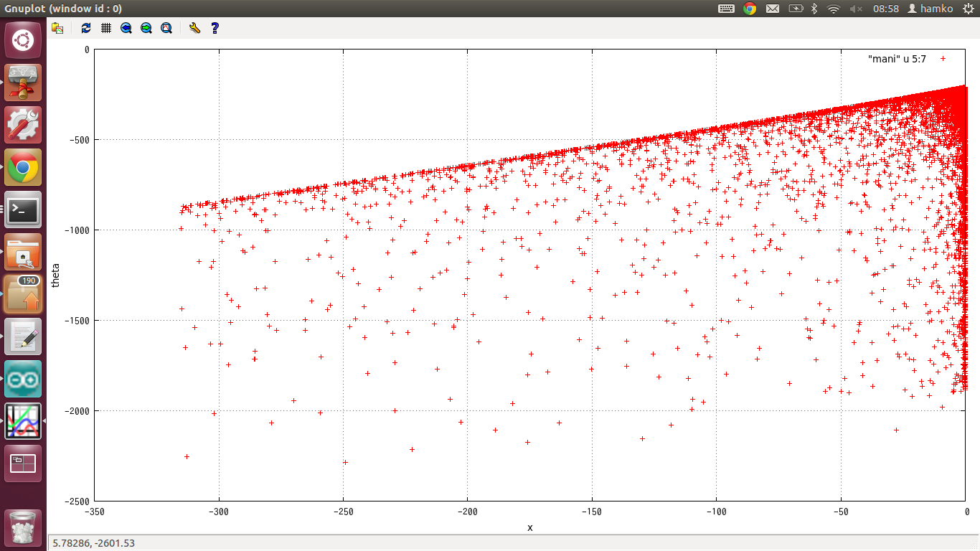
Task: Replot the graph with the refresh icon
Action: click(x=86, y=28)
